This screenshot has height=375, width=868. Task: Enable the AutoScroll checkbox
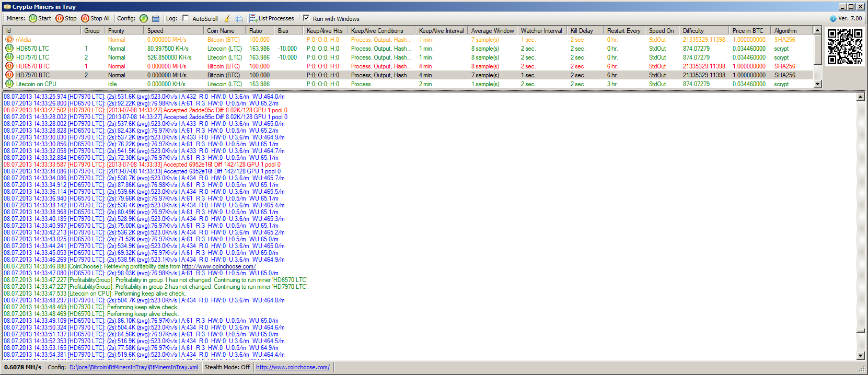(x=186, y=18)
